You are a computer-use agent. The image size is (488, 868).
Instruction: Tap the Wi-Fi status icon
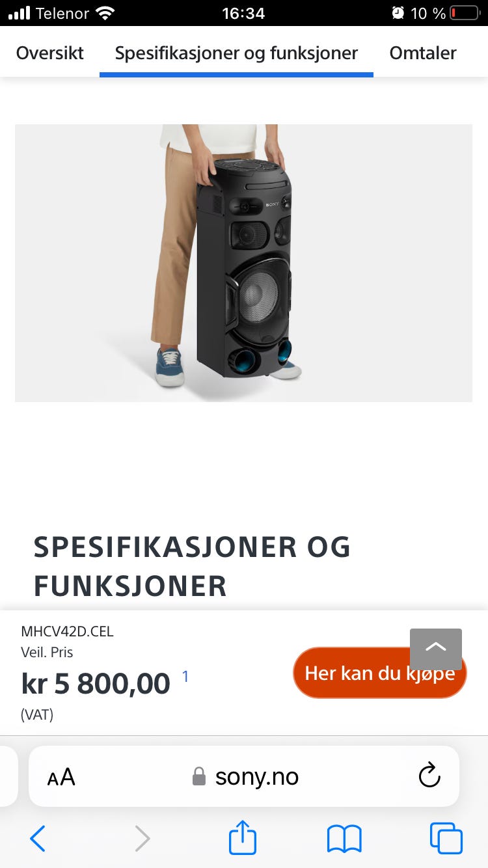104,12
